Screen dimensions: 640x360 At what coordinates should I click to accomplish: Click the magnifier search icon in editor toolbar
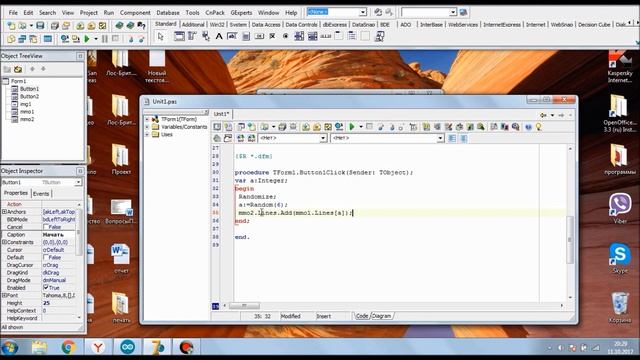click(x=481, y=127)
